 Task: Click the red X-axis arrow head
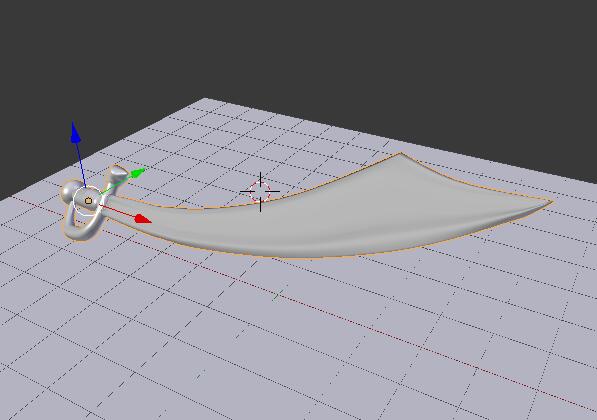tap(144, 219)
